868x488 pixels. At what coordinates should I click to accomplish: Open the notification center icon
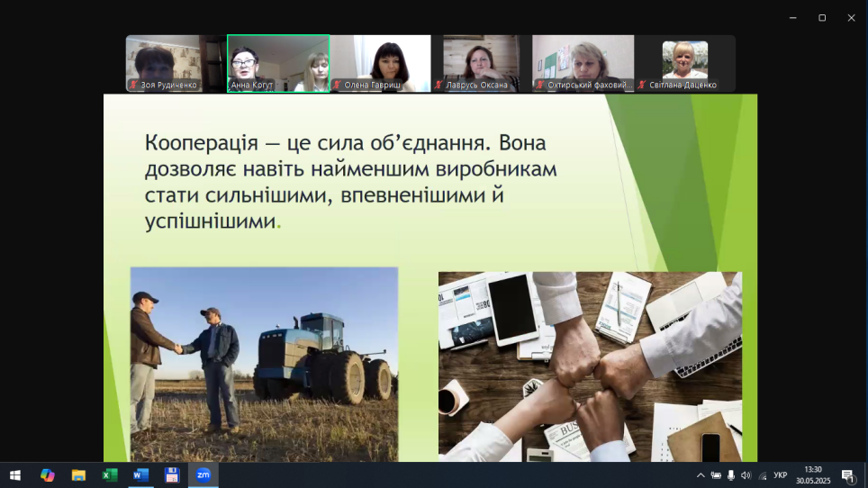pyautogui.click(x=847, y=475)
